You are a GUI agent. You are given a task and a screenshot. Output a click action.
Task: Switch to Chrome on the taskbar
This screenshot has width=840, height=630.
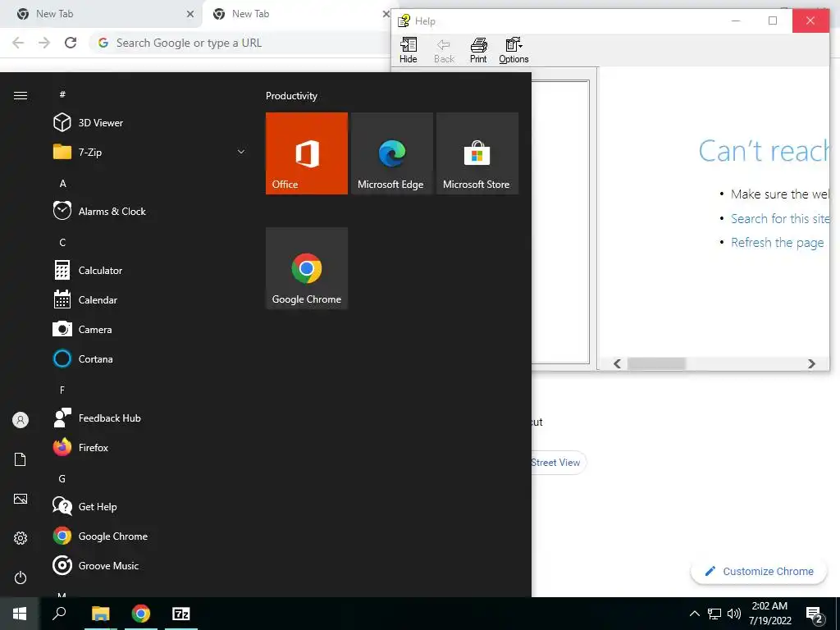pos(141,614)
